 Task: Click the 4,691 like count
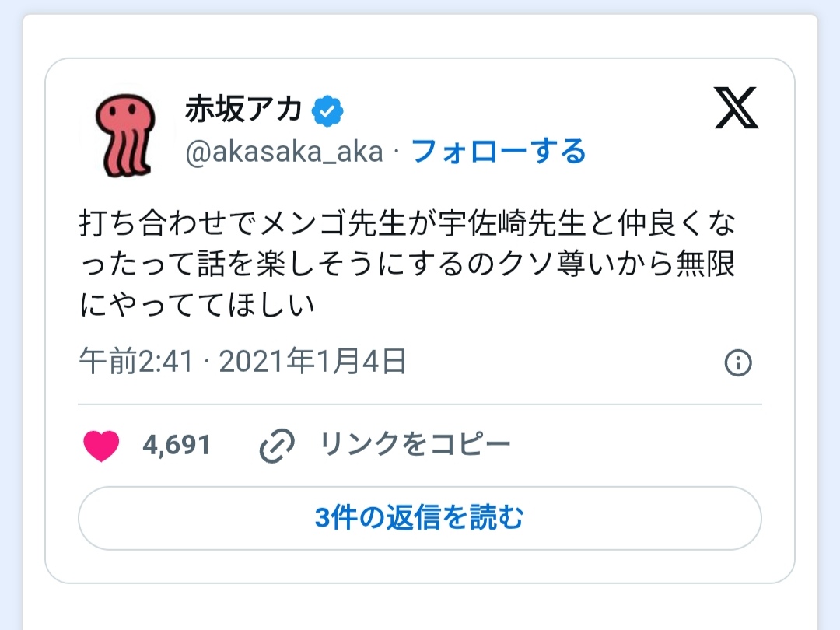pos(177,446)
